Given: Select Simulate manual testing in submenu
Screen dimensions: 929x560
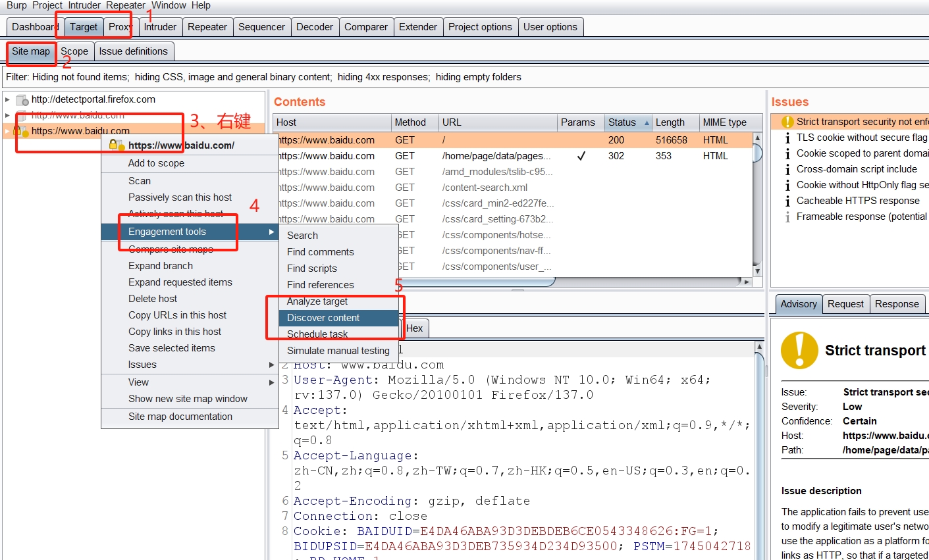Looking at the screenshot, I should (338, 351).
